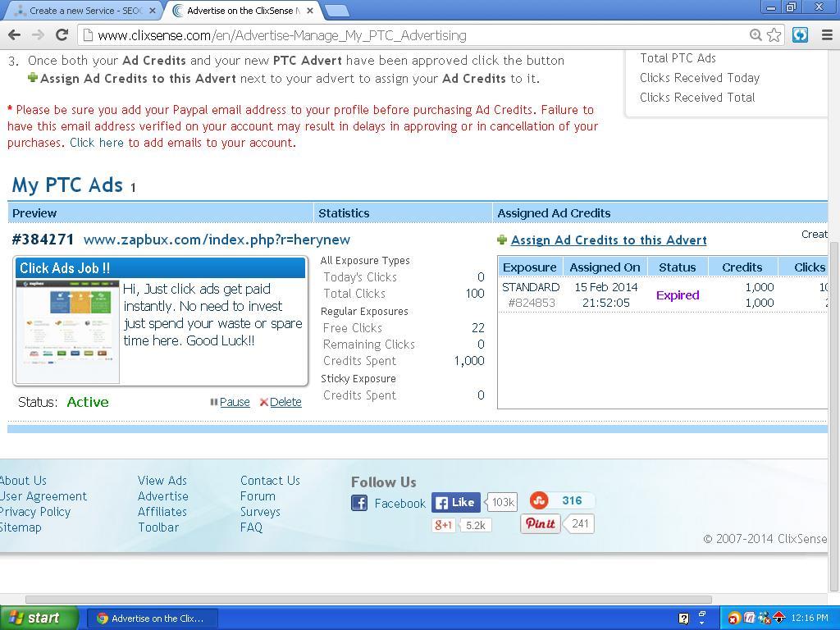Click the horizontal scrollbar at bottom
The width and height of the screenshot is (840, 630).
tap(369, 600)
